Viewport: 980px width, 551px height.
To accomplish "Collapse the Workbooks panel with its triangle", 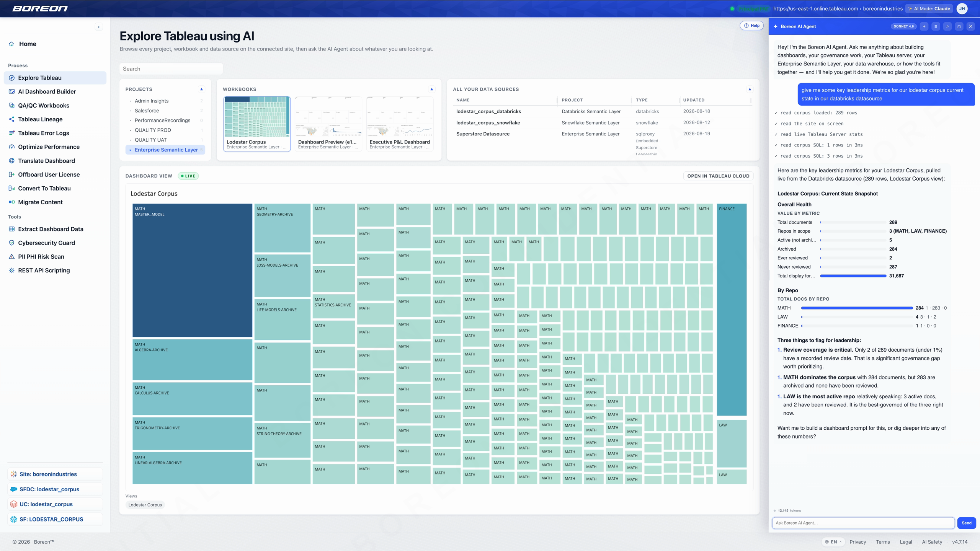I will click(432, 89).
